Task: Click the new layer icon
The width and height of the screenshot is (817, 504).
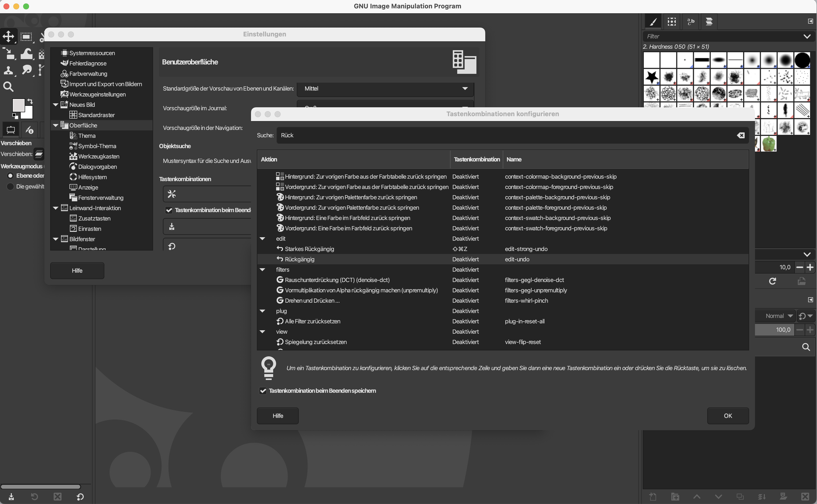Action: tap(653, 497)
